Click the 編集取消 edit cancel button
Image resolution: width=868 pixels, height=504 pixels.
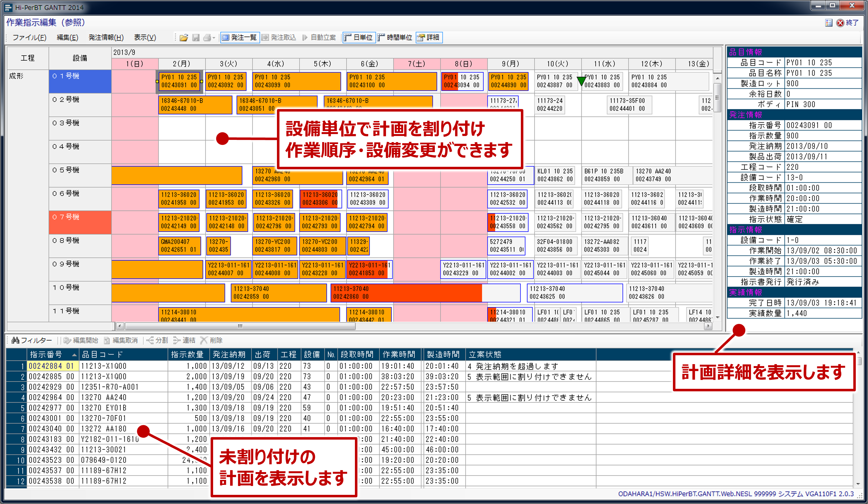(121, 340)
